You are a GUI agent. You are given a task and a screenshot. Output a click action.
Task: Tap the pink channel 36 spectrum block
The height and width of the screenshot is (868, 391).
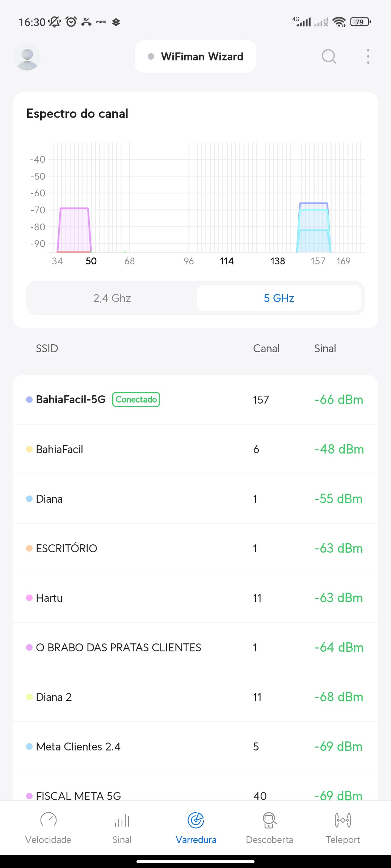pyautogui.click(x=74, y=230)
